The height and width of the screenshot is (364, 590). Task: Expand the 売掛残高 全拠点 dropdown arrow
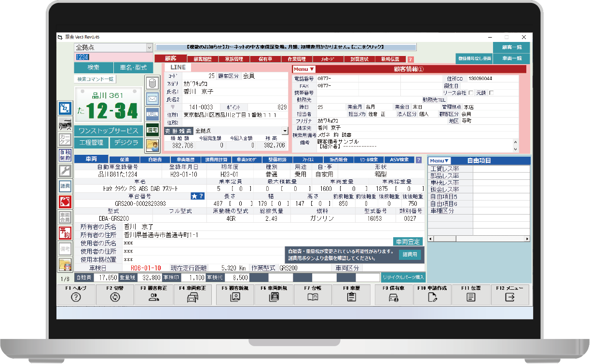[x=285, y=131]
